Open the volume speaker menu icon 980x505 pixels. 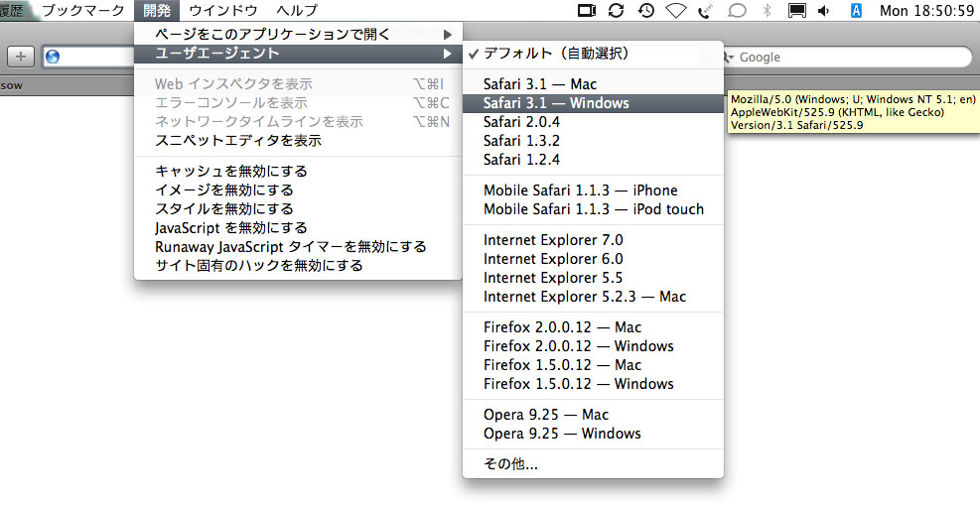(x=824, y=11)
